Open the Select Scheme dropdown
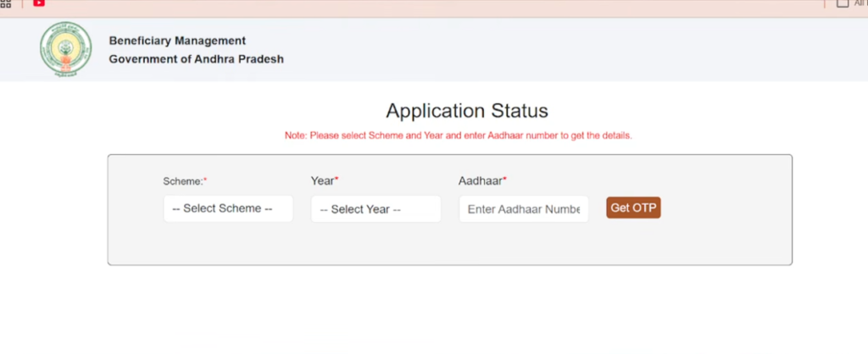This screenshot has width=868, height=354. point(228,208)
